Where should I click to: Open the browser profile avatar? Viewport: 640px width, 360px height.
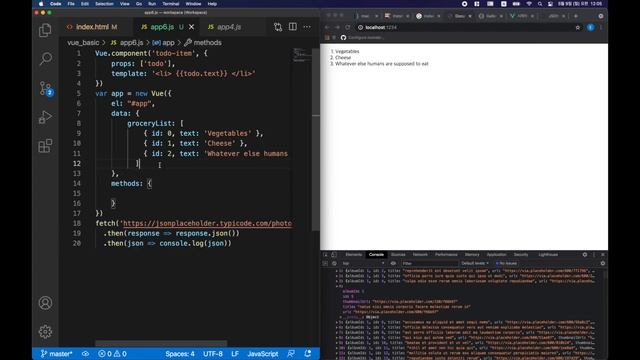[x=591, y=27]
